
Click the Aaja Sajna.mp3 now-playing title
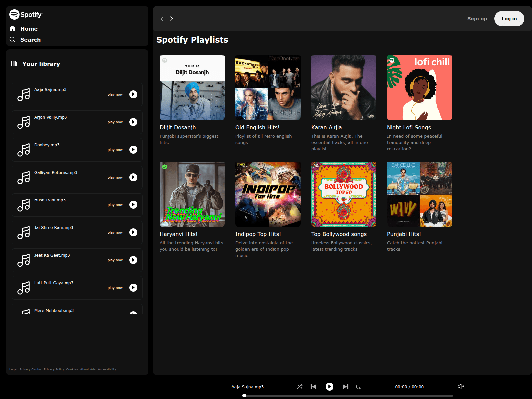pyautogui.click(x=248, y=387)
